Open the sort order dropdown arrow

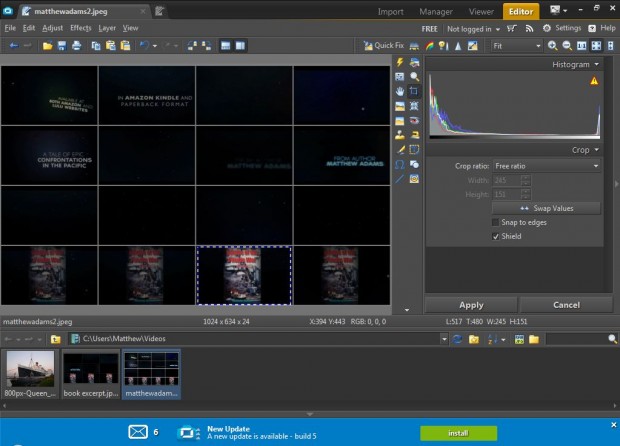click(503, 340)
